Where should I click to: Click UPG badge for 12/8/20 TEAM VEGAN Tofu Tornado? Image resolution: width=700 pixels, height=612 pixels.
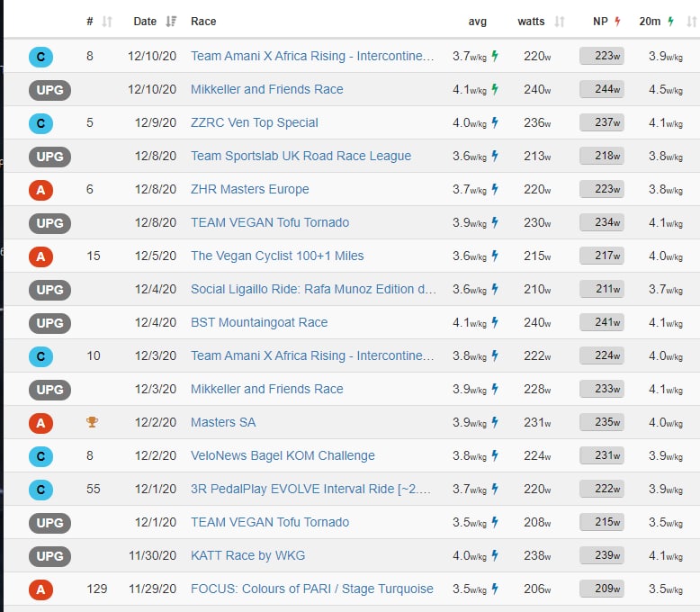coord(49,223)
